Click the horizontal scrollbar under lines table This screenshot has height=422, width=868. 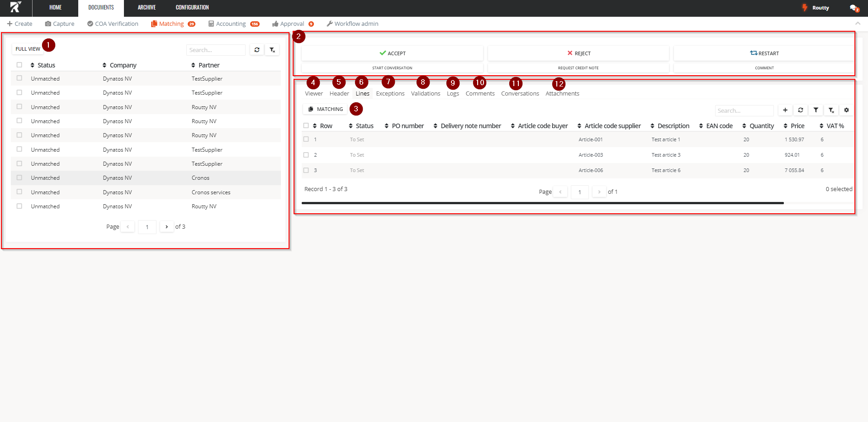(x=542, y=203)
